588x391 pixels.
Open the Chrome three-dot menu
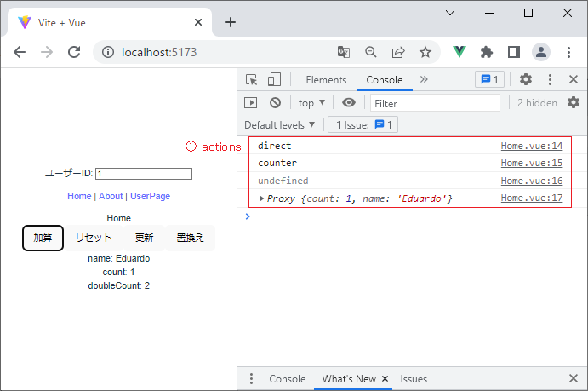pyautogui.click(x=569, y=52)
